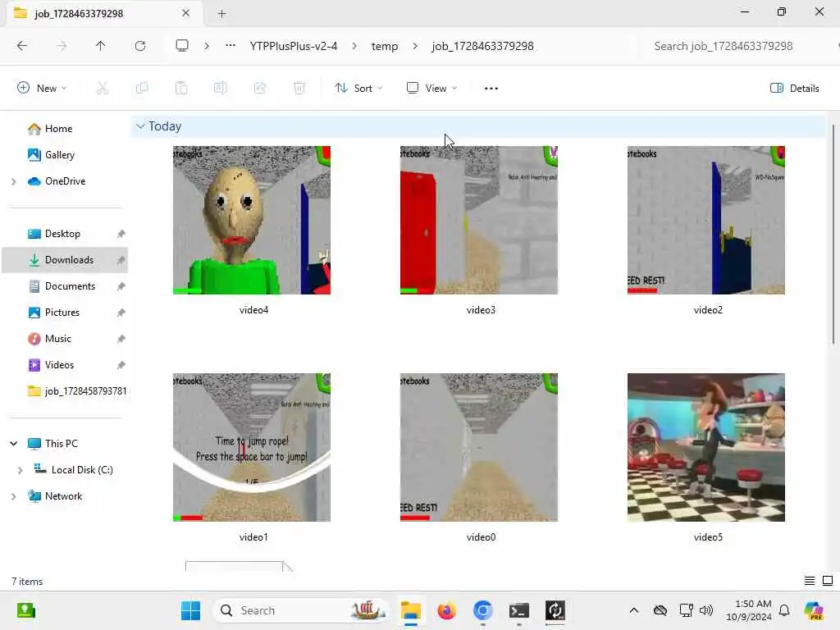Image resolution: width=840 pixels, height=630 pixels.
Task: Click the PC monitor icon in address bar
Action: (x=182, y=46)
